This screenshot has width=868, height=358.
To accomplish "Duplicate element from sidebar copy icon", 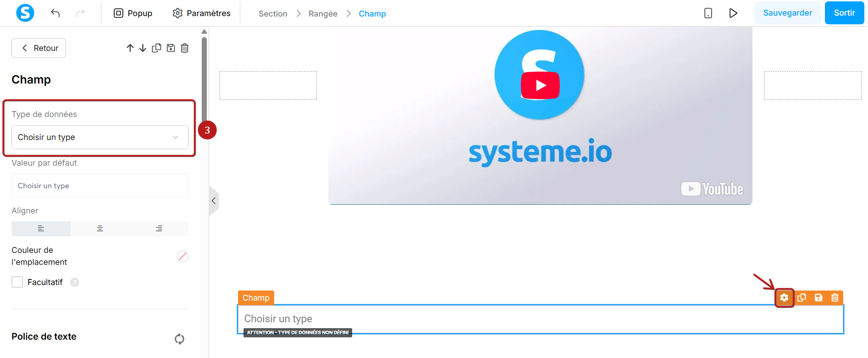I will pos(156,48).
